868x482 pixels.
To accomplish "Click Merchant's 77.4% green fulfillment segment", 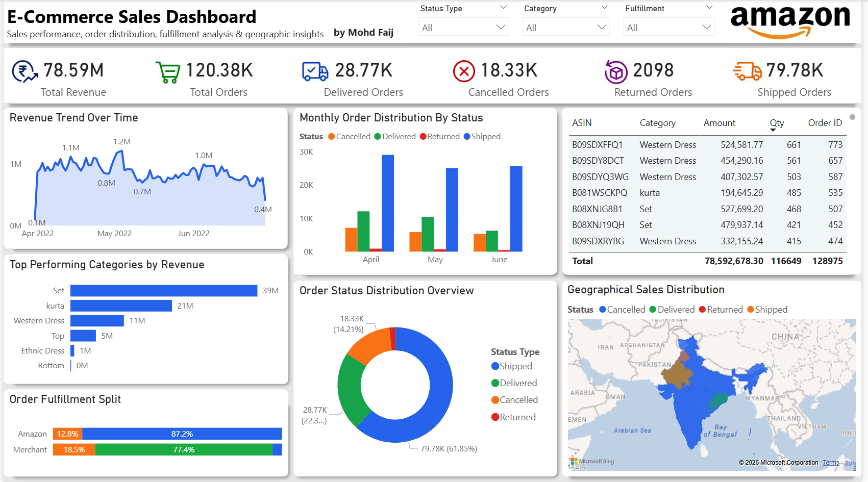I will (184, 449).
